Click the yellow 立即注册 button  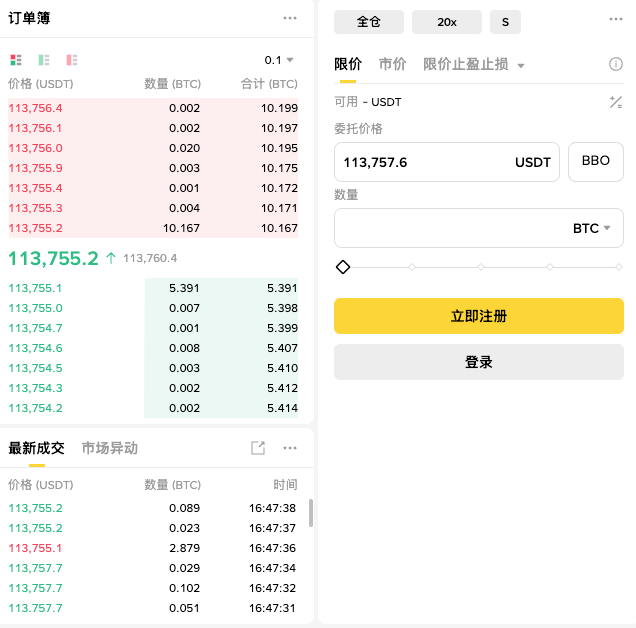coord(479,316)
